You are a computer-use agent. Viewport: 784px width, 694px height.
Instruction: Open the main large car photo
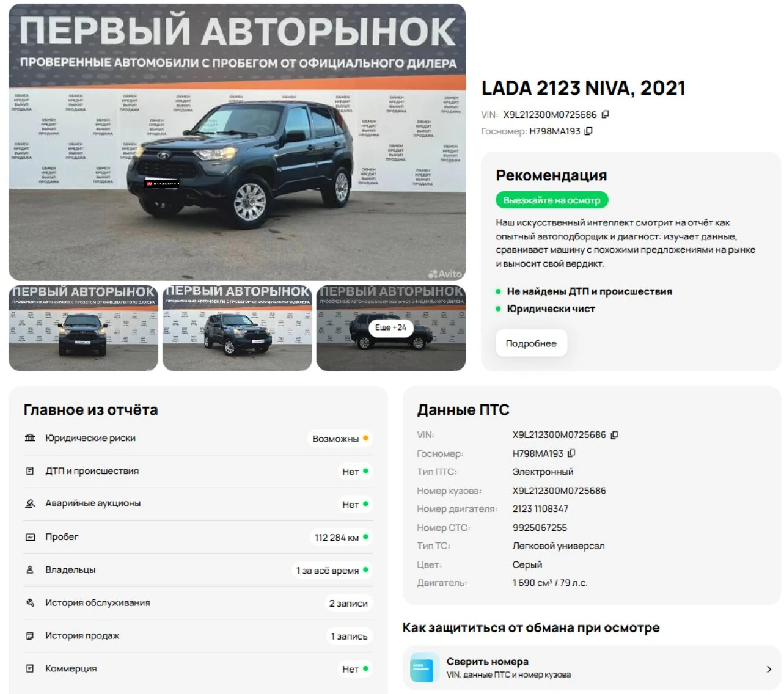[237, 142]
